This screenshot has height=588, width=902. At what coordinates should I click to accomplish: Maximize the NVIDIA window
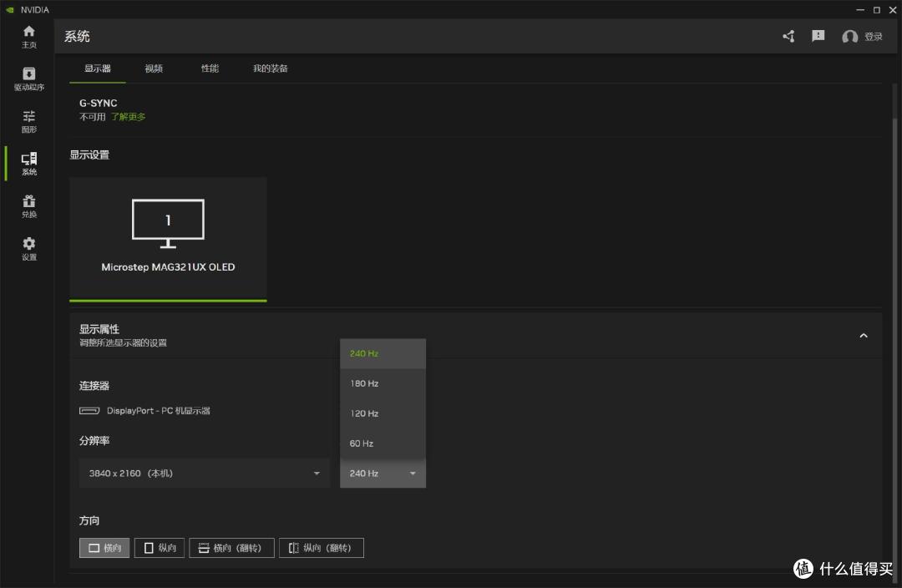coord(877,10)
